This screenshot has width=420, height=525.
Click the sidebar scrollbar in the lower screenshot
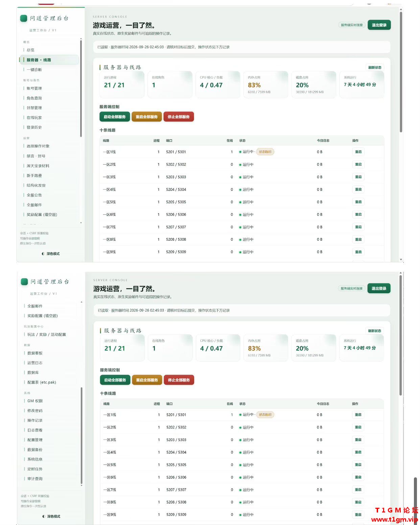[x=81, y=436]
